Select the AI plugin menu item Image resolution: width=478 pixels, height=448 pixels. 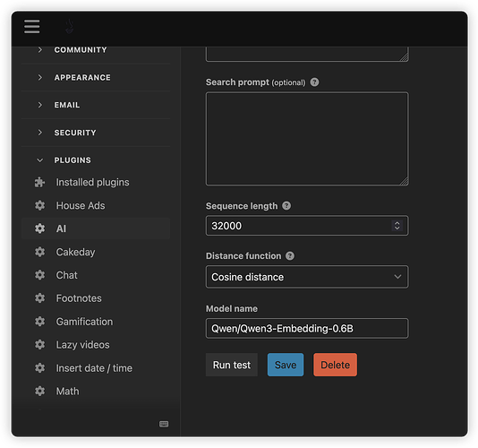coord(96,228)
